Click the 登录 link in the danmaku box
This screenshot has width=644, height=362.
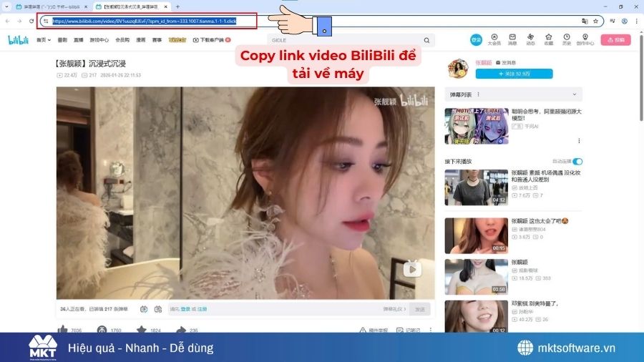pos(185,309)
